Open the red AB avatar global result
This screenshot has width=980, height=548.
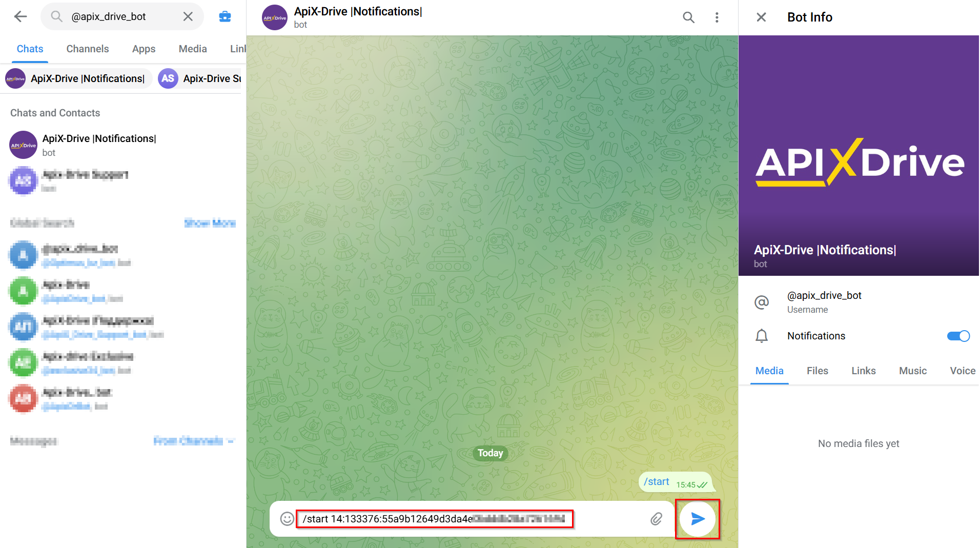[x=123, y=399]
